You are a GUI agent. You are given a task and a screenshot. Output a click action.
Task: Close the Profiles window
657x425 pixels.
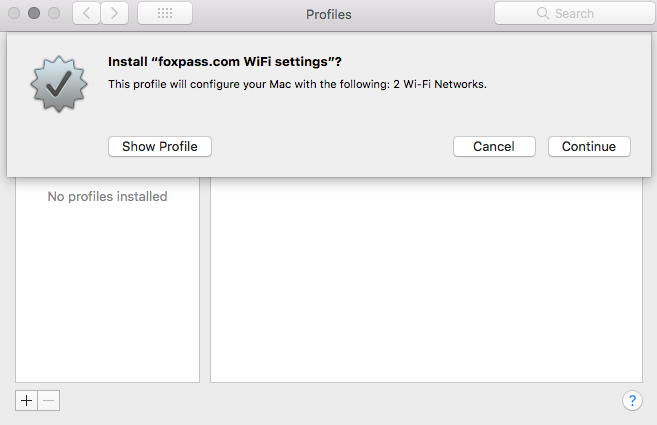[x=14, y=13]
